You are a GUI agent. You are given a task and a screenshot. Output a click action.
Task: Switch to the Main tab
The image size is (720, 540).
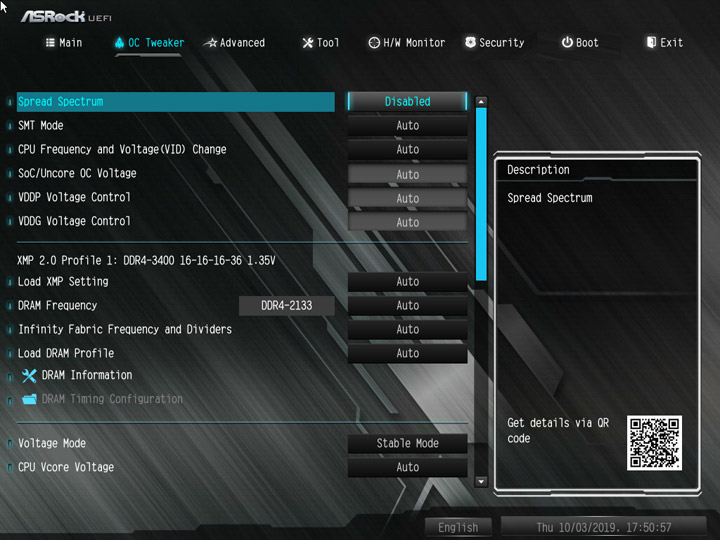click(64, 43)
